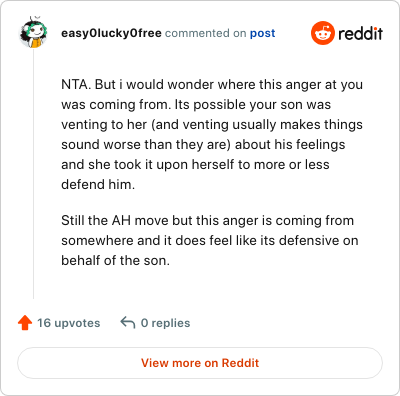
Task: Click the easy0lucky0free user avatar
Action: [x=33, y=32]
